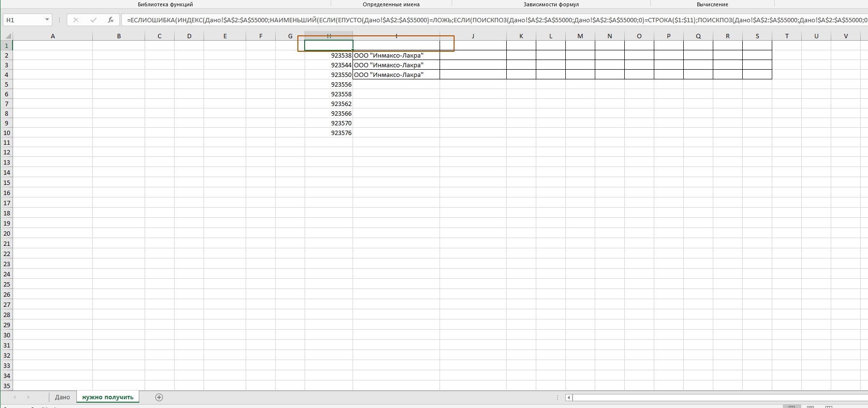Click the Name Box showing H1
Image resolution: width=868 pixels, height=408 pixels.
click(24, 20)
